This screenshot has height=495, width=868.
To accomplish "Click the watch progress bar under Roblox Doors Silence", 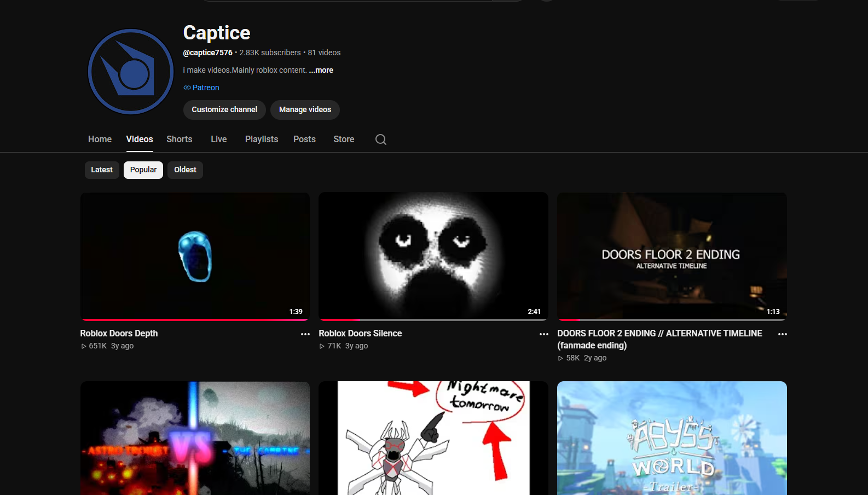I will coord(433,319).
